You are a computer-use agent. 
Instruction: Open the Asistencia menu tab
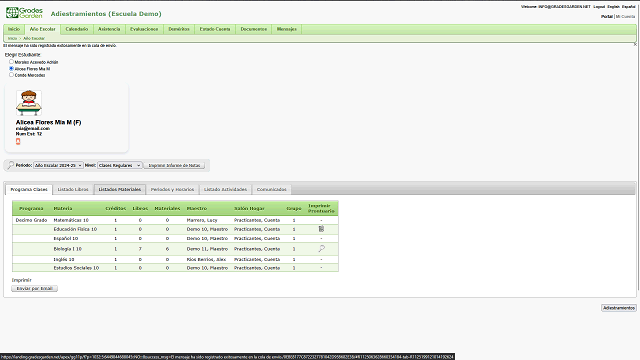pyautogui.click(x=109, y=29)
